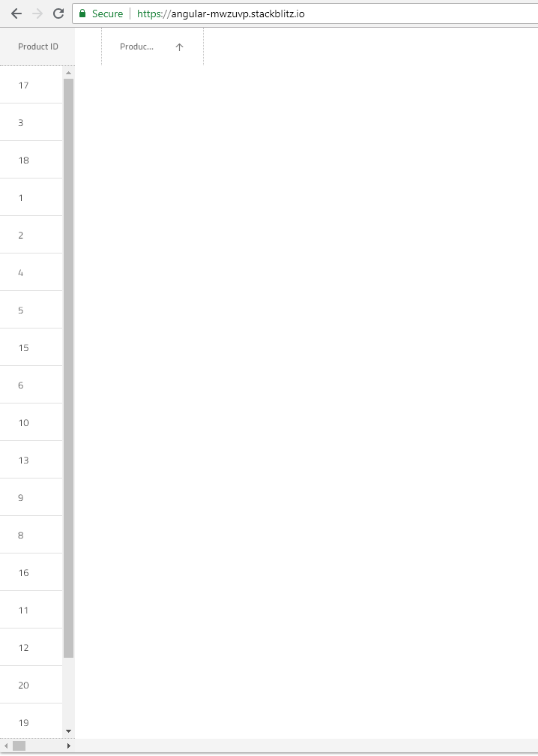Select the row with Product ID 13

(x=31, y=460)
